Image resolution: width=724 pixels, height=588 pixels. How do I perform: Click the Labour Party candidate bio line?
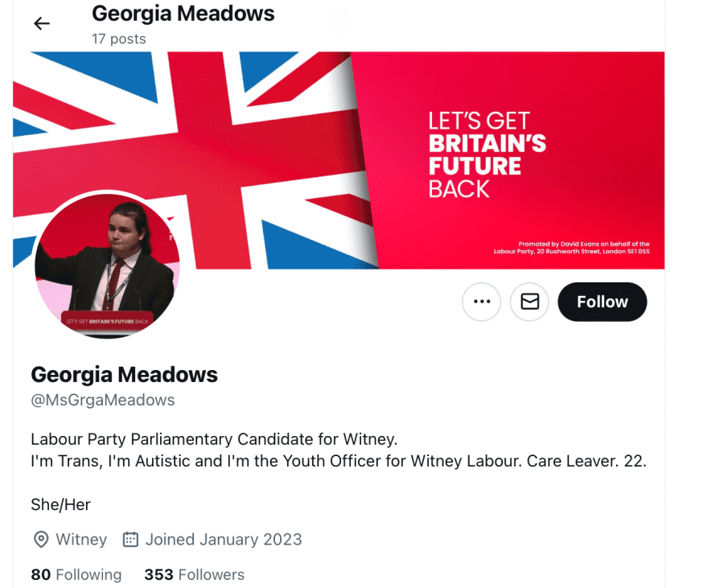214,439
